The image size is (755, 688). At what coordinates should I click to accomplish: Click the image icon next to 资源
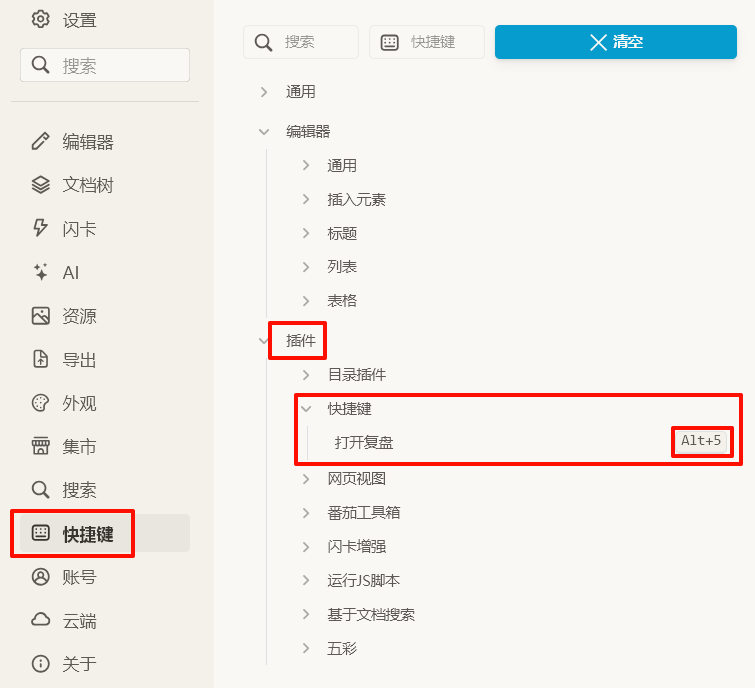click(x=40, y=316)
